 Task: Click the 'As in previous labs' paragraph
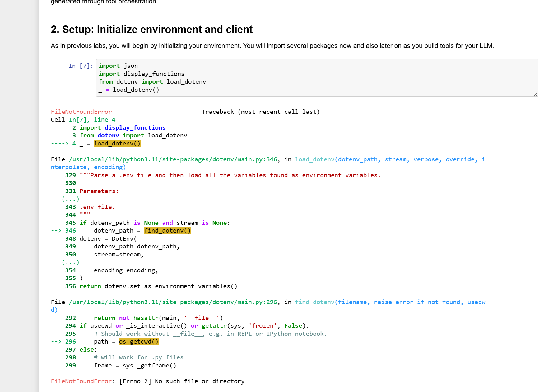click(272, 46)
